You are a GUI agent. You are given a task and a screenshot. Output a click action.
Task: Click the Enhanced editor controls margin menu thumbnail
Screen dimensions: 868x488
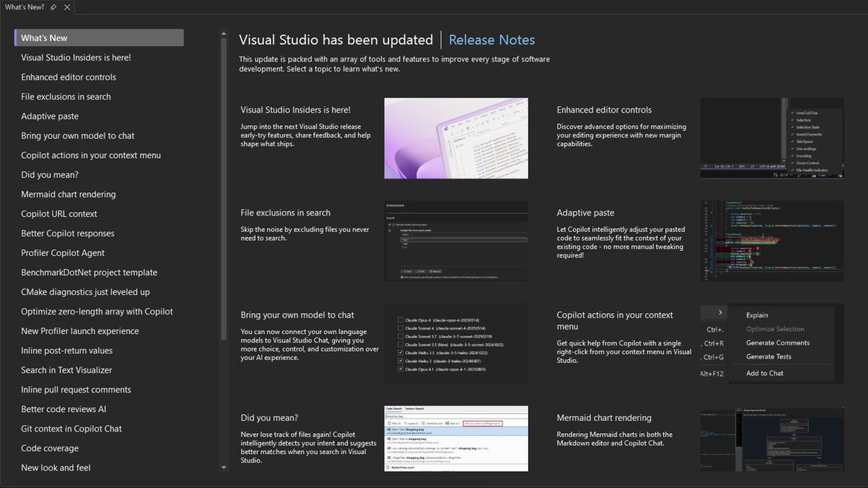(x=772, y=138)
